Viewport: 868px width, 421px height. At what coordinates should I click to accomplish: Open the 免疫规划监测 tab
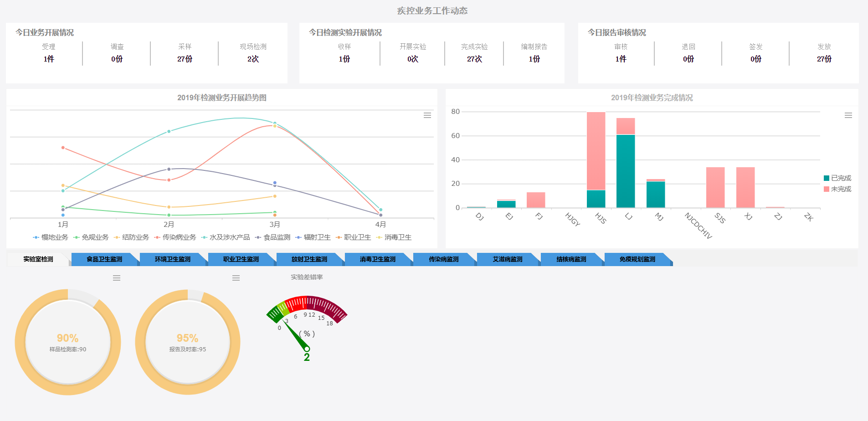point(637,259)
